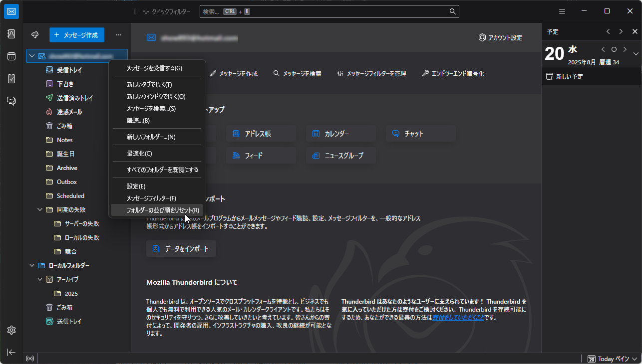
Task: Select the Mail icon in the sidebar
Action: 11,11
